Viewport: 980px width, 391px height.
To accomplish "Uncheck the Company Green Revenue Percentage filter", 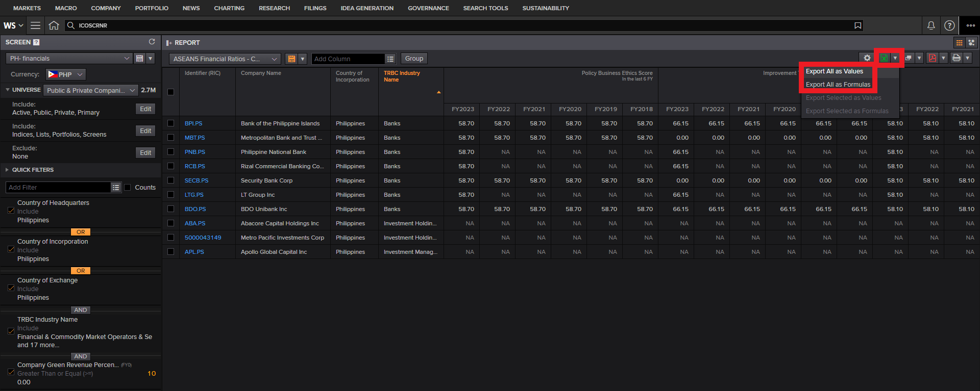I will pos(11,372).
